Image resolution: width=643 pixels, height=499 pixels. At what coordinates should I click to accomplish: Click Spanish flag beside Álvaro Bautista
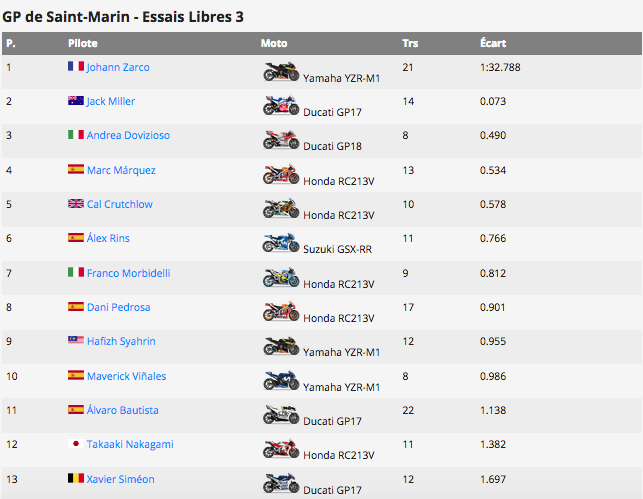tap(76, 409)
